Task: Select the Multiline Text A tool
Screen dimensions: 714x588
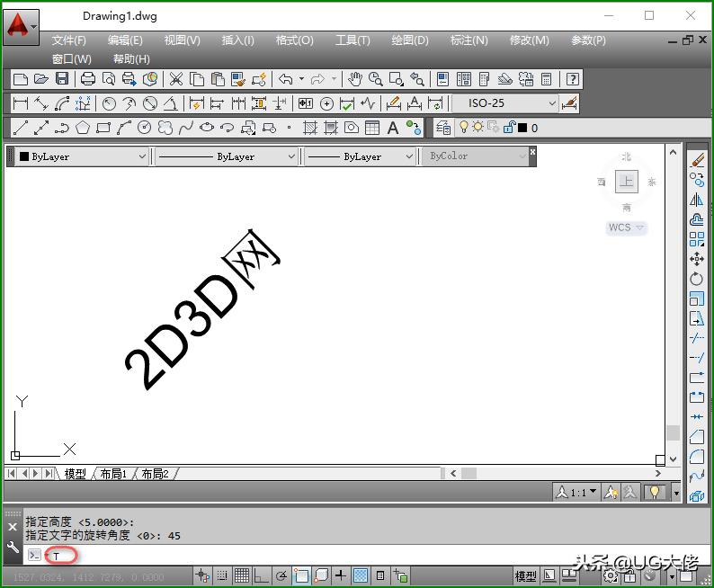Action: click(393, 128)
